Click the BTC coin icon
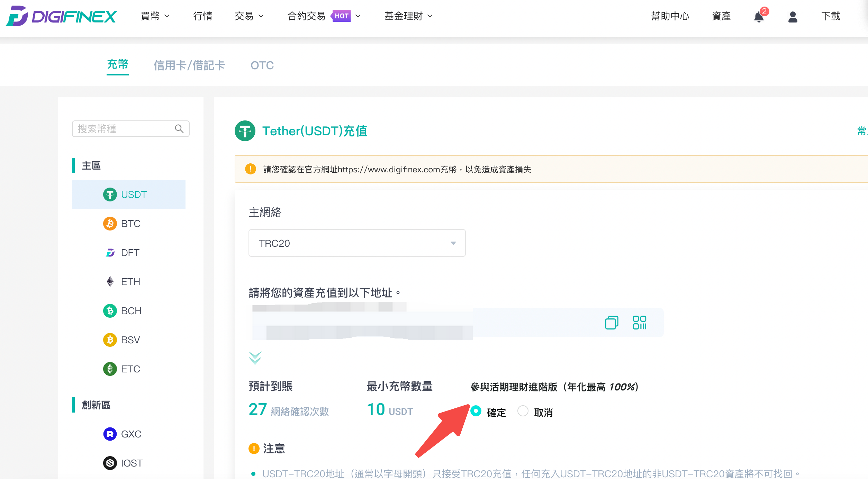This screenshot has width=868, height=479. coord(110,224)
